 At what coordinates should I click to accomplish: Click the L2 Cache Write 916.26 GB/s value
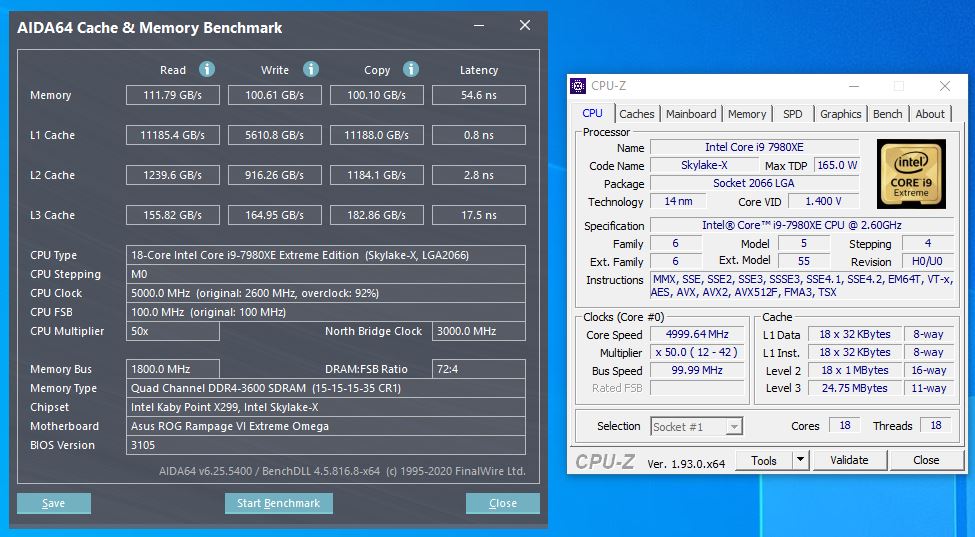[x=275, y=175]
